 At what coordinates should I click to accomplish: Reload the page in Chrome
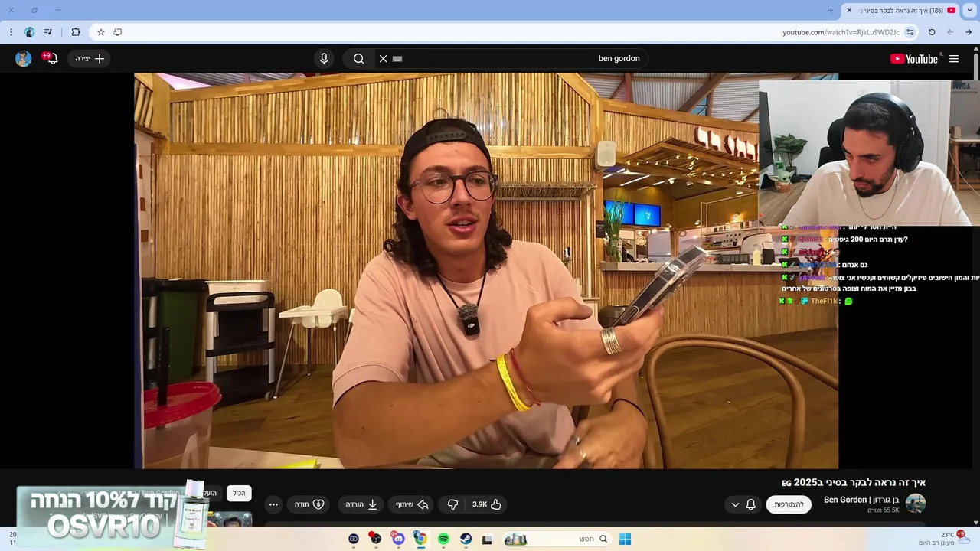pos(932,32)
